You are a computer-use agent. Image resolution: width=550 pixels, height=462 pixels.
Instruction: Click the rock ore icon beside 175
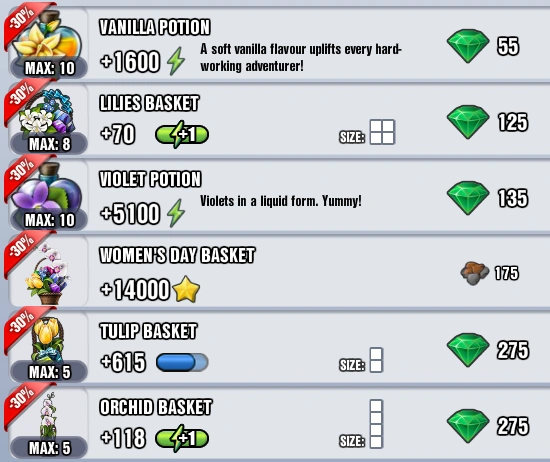474,273
